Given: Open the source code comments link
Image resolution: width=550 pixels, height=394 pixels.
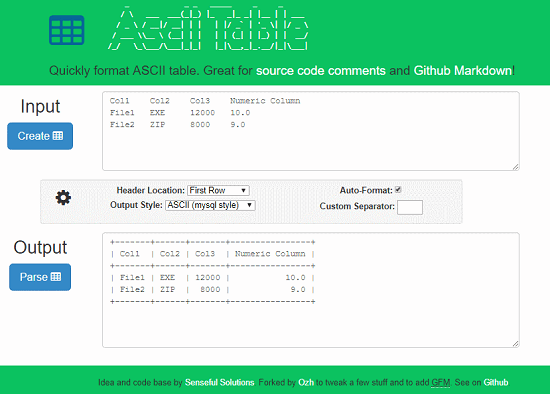Looking at the screenshot, I should [x=321, y=71].
